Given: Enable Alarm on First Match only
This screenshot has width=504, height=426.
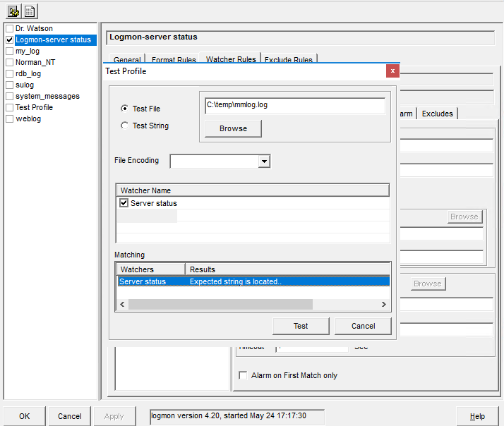Looking at the screenshot, I should 243,375.
